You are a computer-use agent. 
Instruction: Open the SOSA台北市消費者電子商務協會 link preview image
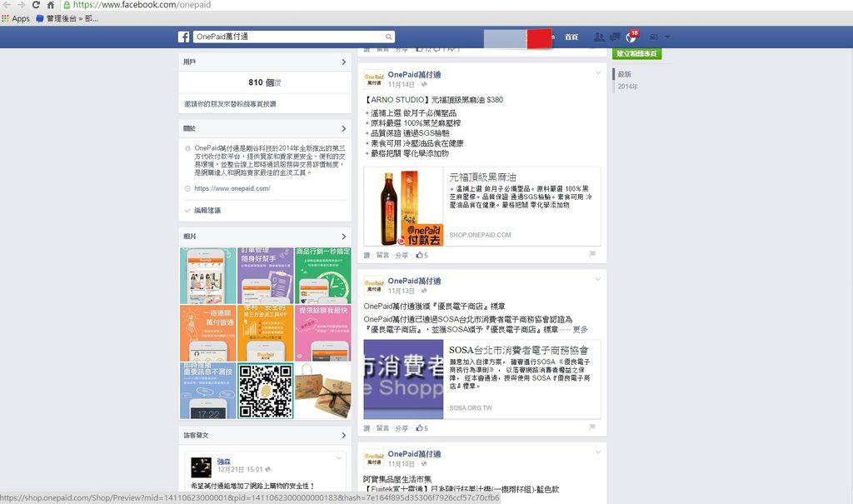click(x=404, y=379)
